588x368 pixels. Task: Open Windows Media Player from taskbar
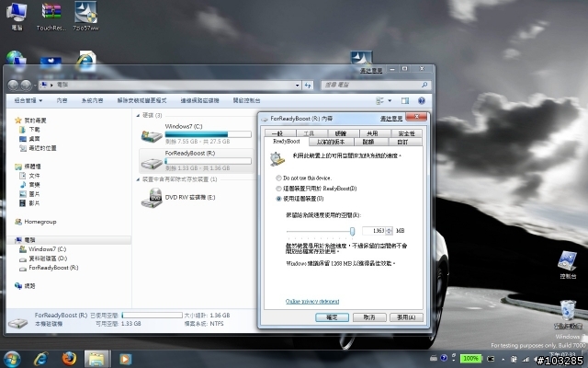coord(125,359)
